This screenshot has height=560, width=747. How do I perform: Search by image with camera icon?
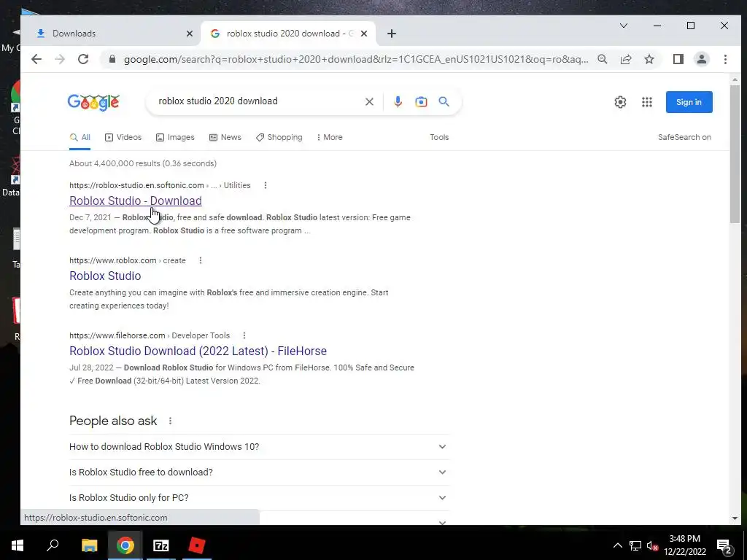[421, 101]
